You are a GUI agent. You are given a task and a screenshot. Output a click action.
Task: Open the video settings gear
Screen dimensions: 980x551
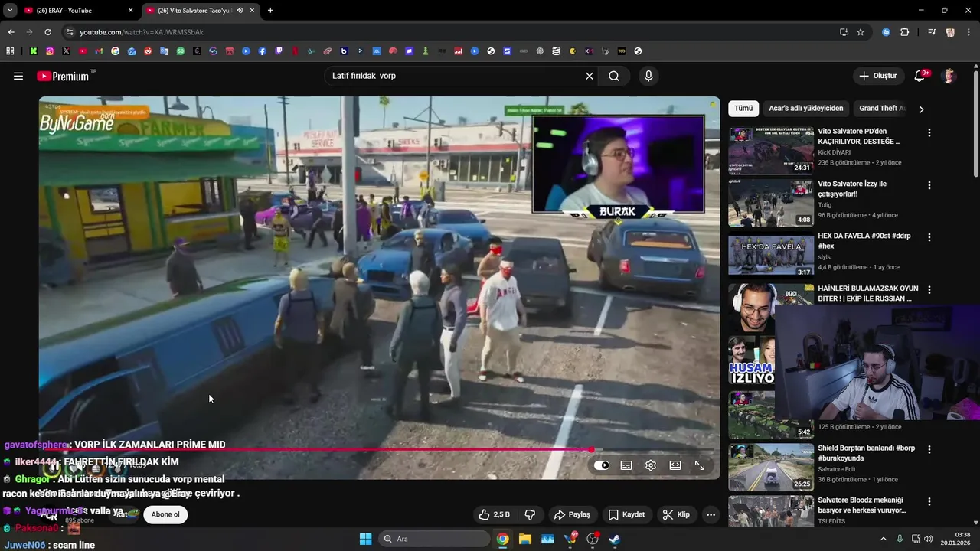pos(651,465)
